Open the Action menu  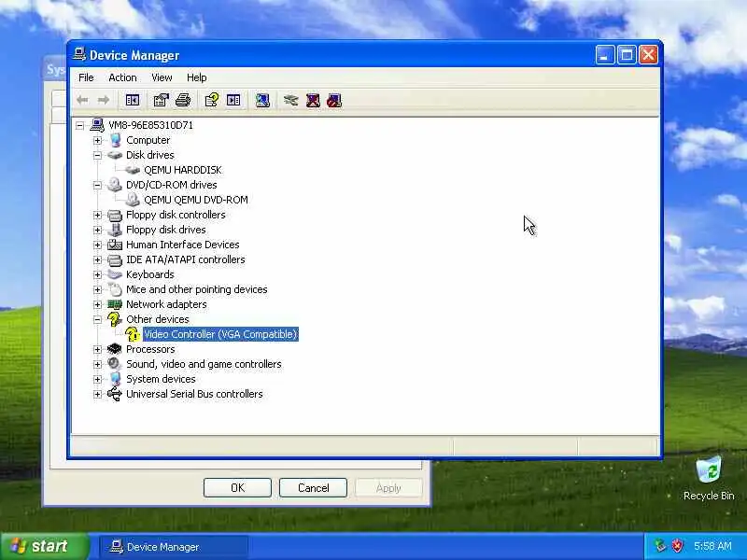122,77
